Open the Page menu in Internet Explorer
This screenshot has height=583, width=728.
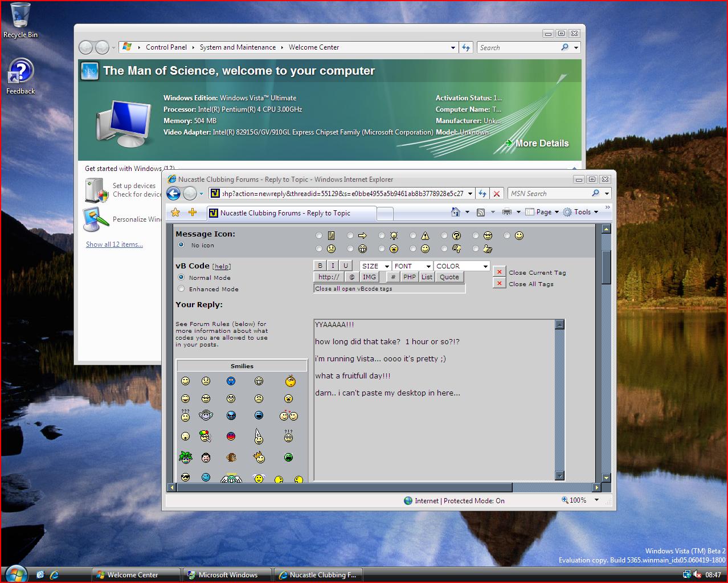(x=544, y=212)
